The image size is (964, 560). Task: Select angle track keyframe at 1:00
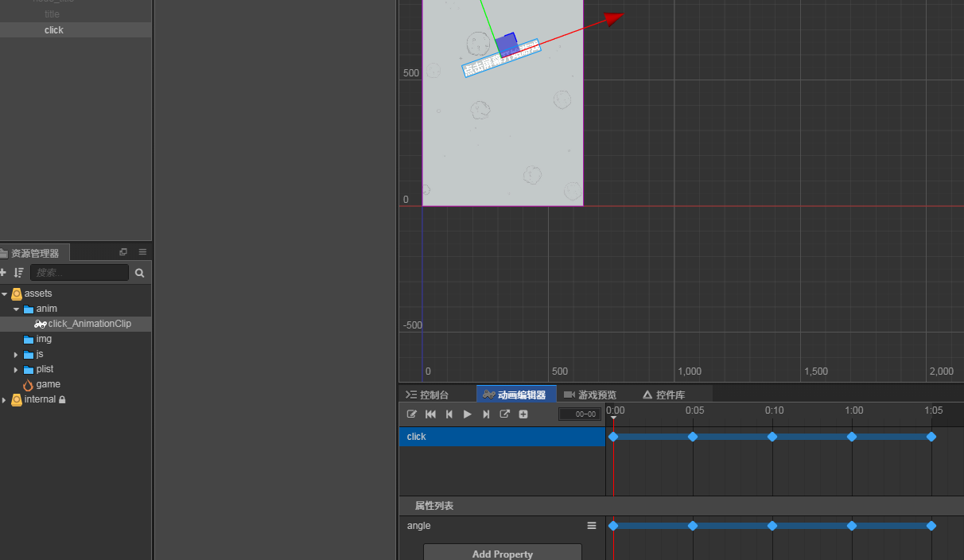click(x=852, y=526)
